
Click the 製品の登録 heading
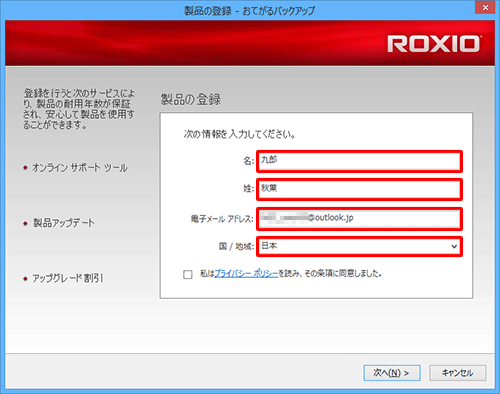191,99
